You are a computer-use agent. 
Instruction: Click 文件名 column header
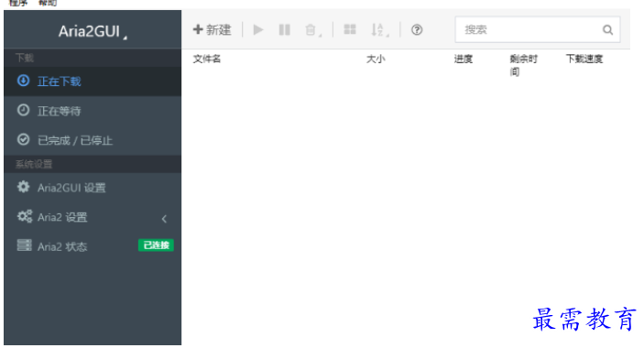(x=207, y=60)
